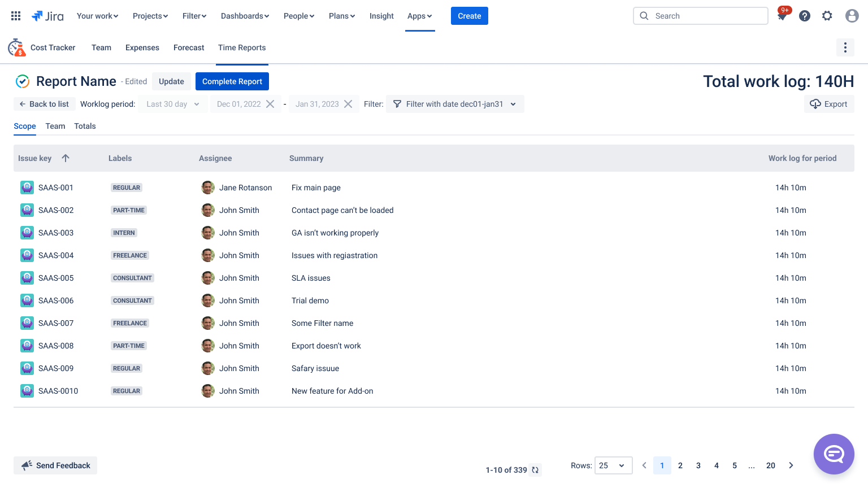Clear the Dec 01, 2022 start date
Viewport: 868px width, 488px height.
coord(270,104)
